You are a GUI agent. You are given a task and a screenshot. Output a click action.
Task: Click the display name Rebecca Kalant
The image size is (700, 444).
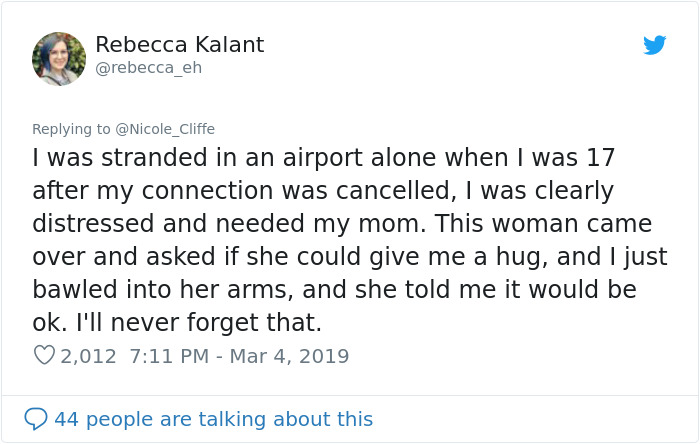coord(180,45)
